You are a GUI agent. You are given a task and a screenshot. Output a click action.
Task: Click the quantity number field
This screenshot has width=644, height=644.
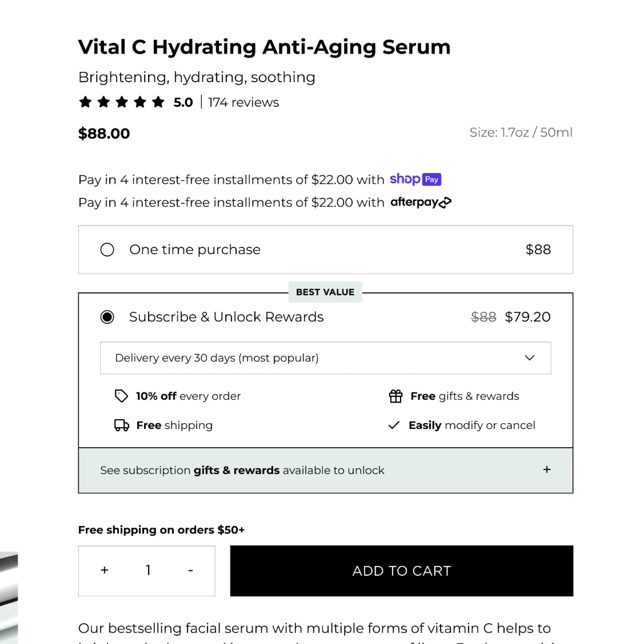[148, 570]
